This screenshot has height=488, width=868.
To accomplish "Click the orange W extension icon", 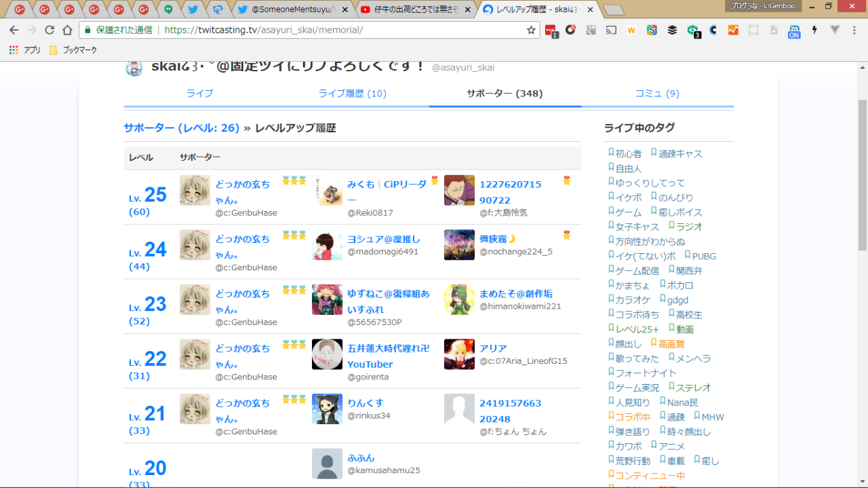I will [631, 30].
